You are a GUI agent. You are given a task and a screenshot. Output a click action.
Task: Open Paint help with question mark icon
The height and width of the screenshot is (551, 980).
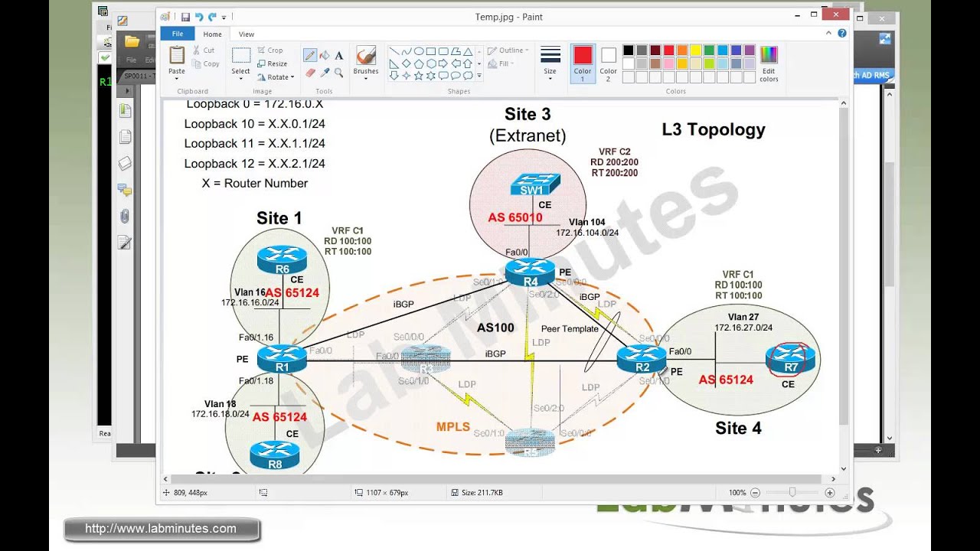[x=842, y=34]
